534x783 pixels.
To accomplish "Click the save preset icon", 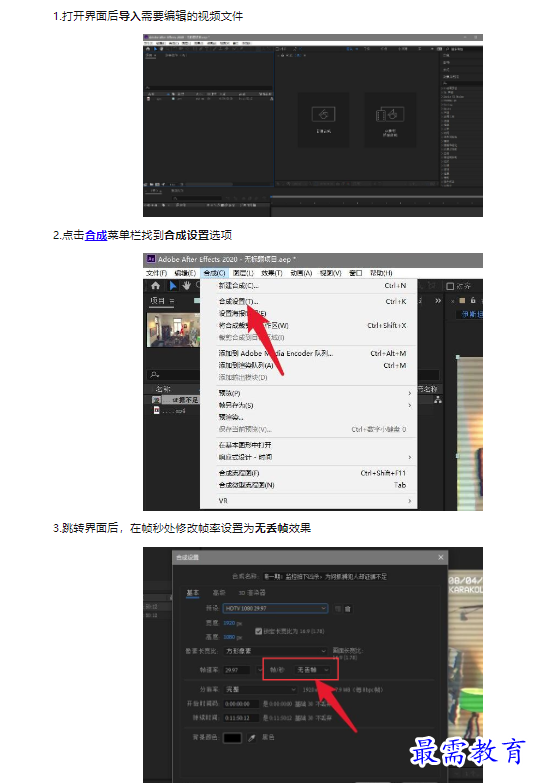I will (x=338, y=609).
